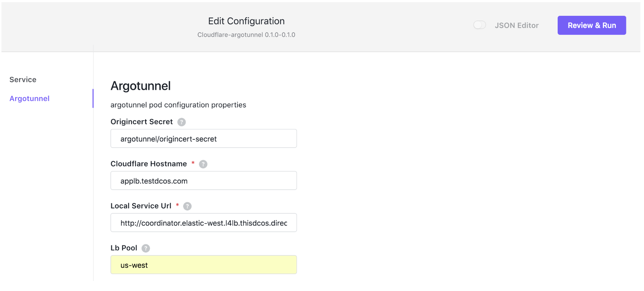Open the Service section in sidebar
644x291 pixels.
tap(23, 80)
